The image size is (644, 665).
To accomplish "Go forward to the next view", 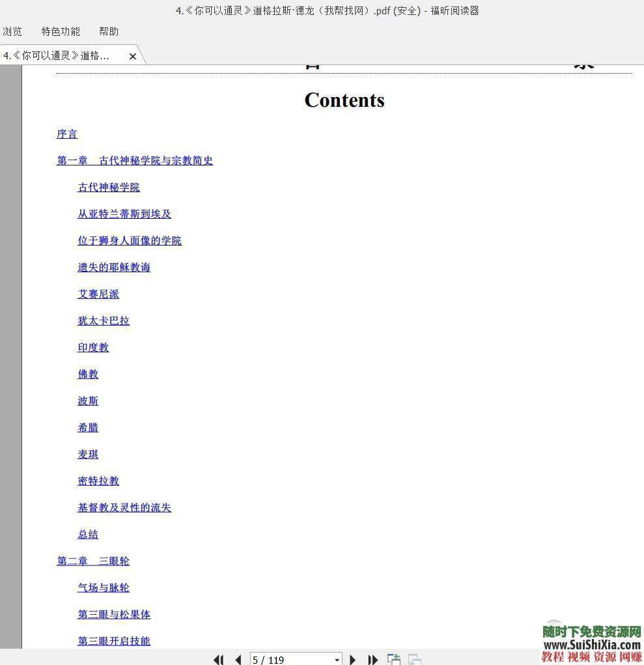I will click(x=415, y=659).
